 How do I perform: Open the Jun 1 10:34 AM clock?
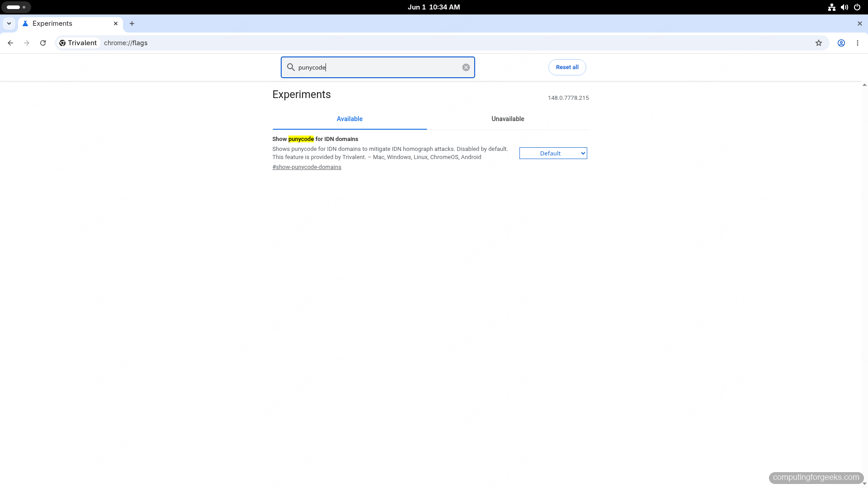(x=434, y=7)
